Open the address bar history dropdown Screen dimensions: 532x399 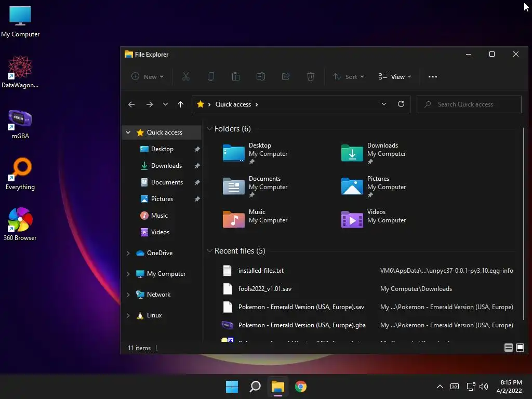(x=384, y=104)
